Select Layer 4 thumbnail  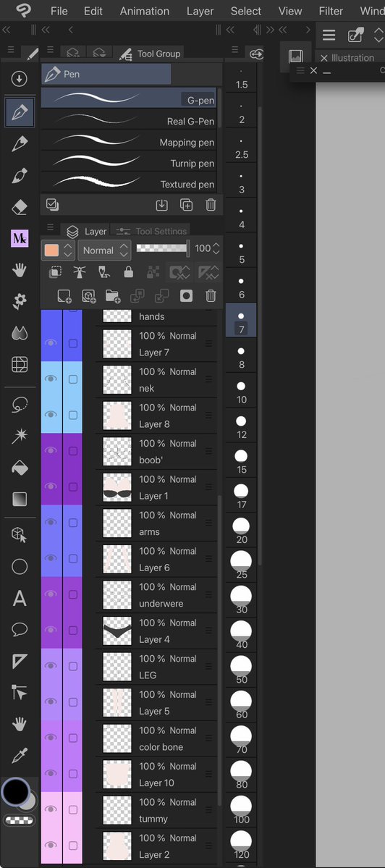[117, 631]
